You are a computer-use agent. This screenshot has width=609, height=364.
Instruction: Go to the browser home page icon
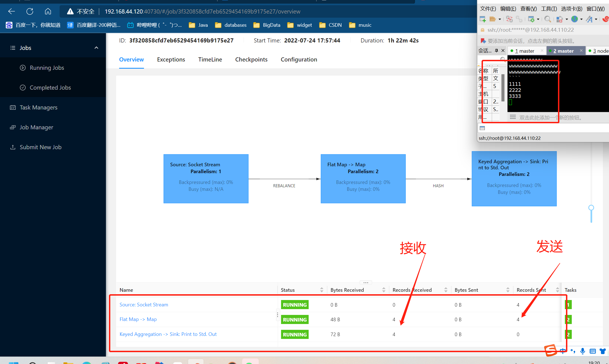[48, 11]
